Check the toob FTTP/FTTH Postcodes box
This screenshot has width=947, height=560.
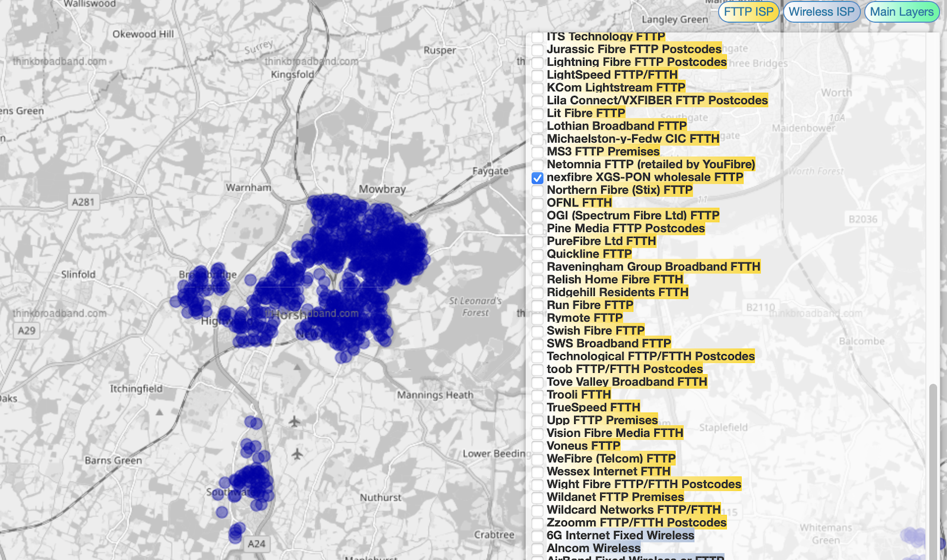point(537,369)
